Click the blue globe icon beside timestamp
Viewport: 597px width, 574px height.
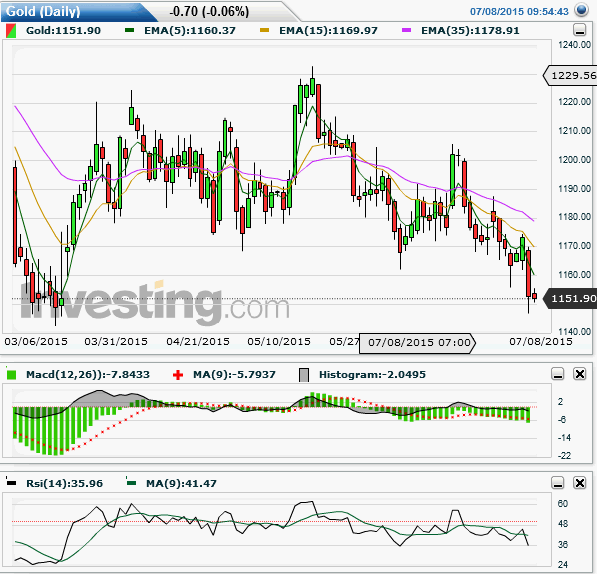click(581, 10)
